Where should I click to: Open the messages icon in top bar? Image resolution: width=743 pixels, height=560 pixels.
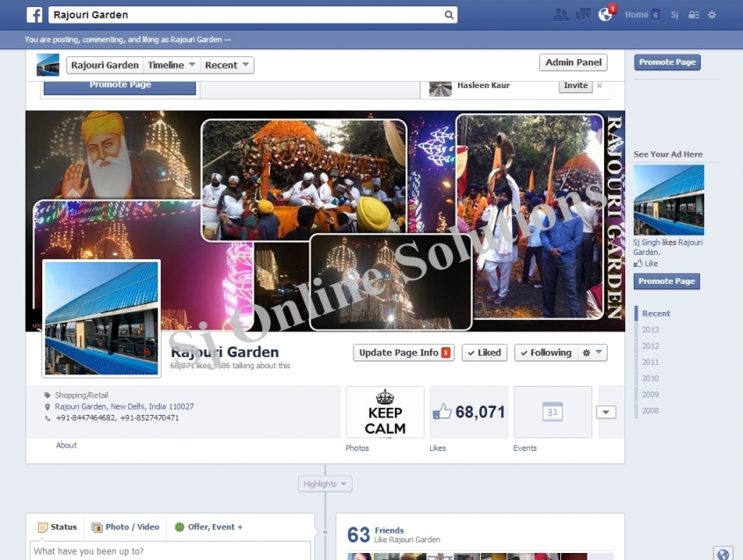pos(582,15)
